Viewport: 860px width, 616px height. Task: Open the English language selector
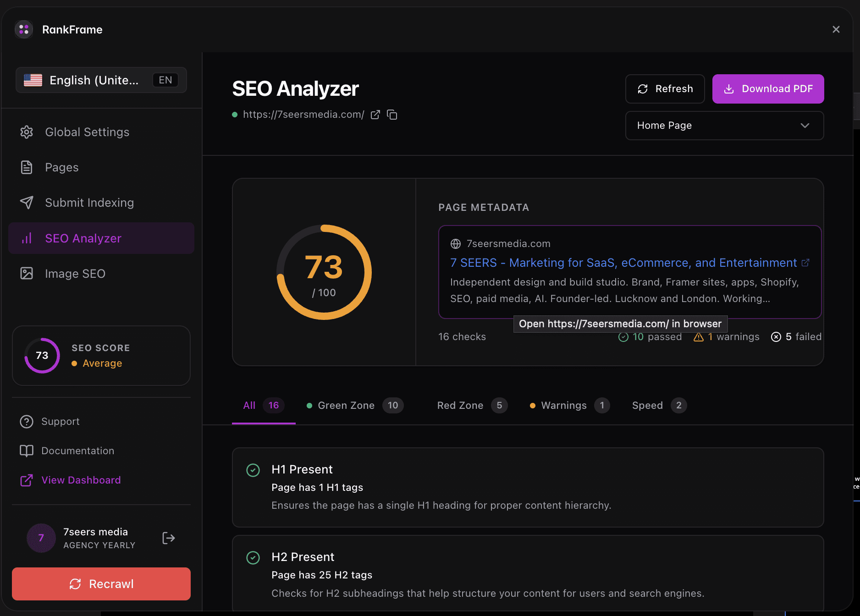pos(101,80)
